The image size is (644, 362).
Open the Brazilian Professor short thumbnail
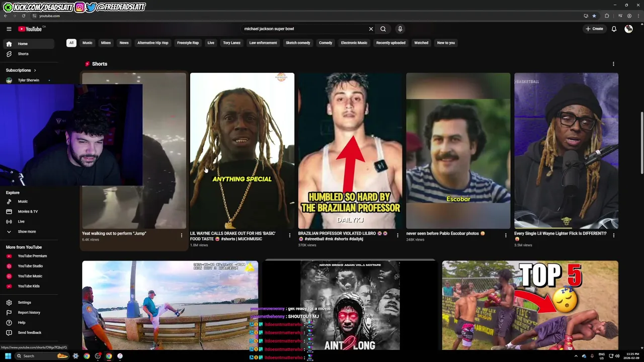click(350, 151)
